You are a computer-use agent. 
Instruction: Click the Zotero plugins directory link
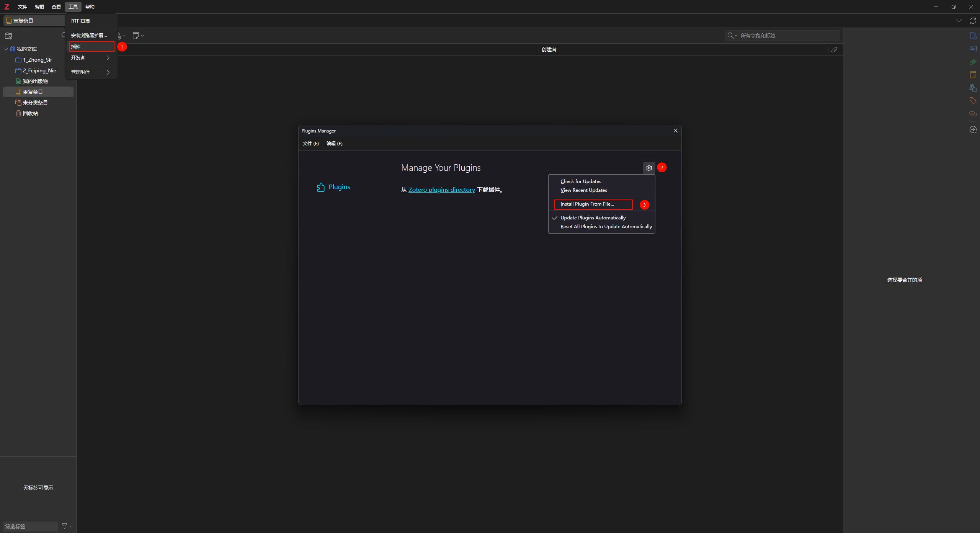[441, 190]
